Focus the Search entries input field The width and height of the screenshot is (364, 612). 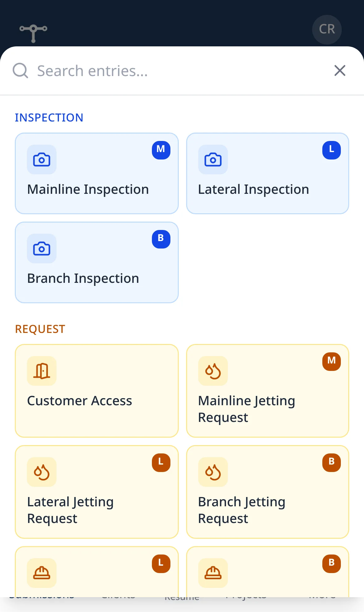click(179, 71)
